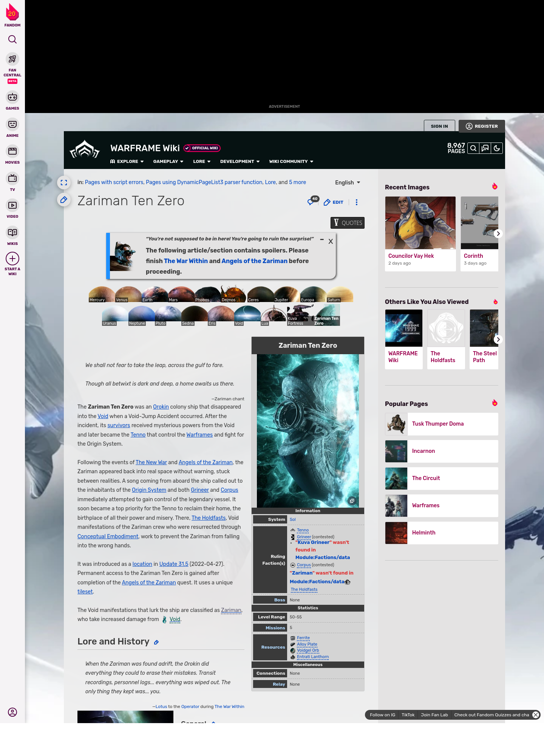Select Void in the planet navigation
This screenshot has height=756, width=544.
click(247, 316)
